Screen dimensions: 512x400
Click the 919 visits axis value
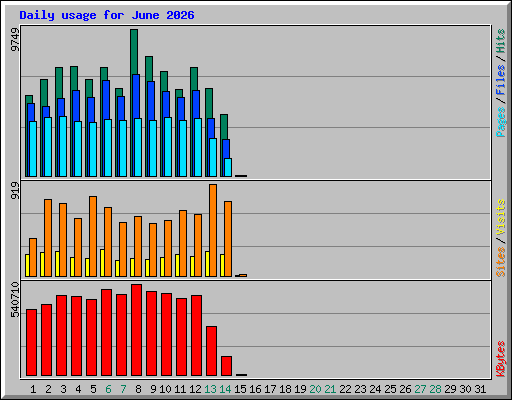(x=15, y=190)
